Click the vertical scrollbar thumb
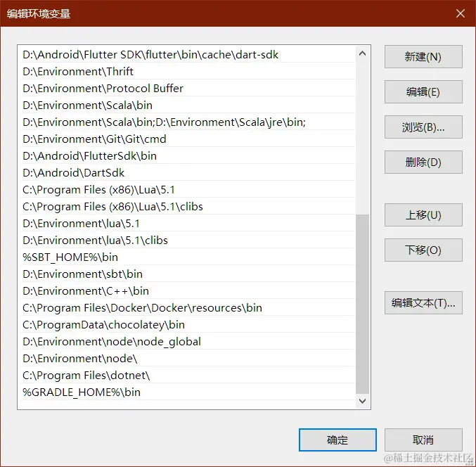The height and width of the screenshot is (467, 476). coord(362,304)
